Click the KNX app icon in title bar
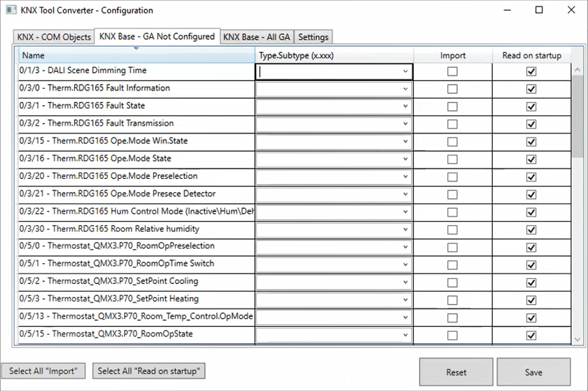 coord(11,10)
